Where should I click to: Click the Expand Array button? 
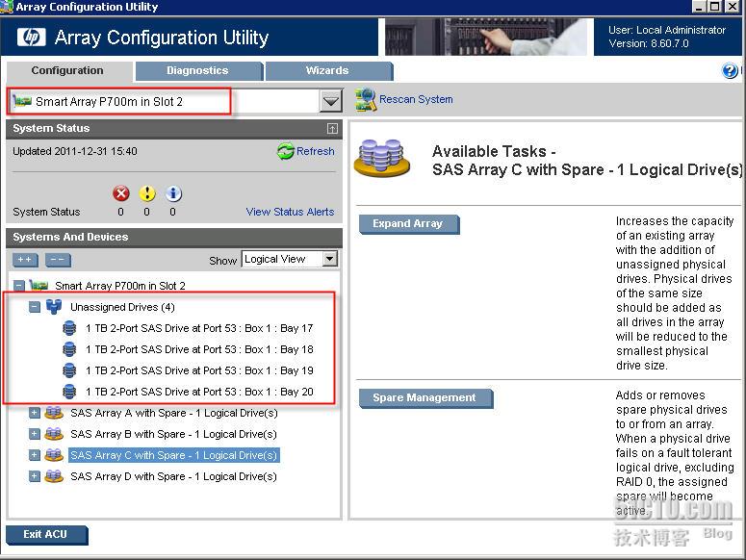point(409,224)
